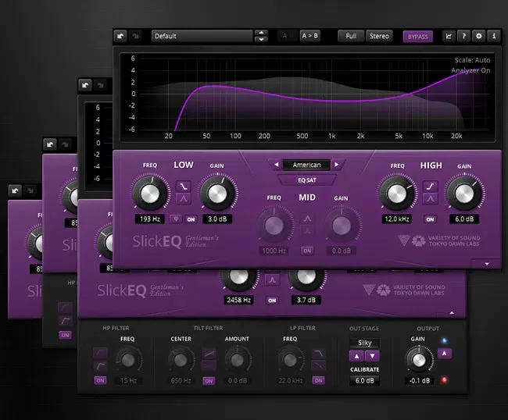Open the help question mark icon
Image resolution: width=508 pixels, height=420 pixels.
click(x=463, y=36)
